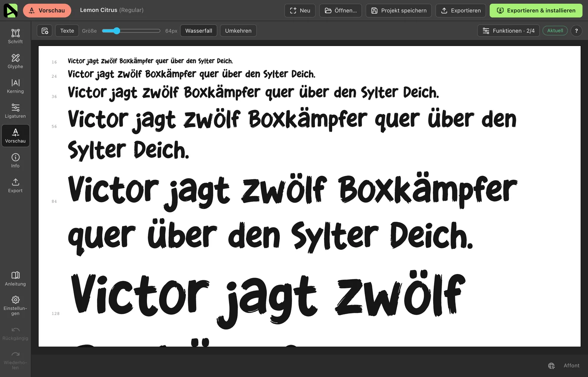Click the app logo in the top-left

point(11,10)
